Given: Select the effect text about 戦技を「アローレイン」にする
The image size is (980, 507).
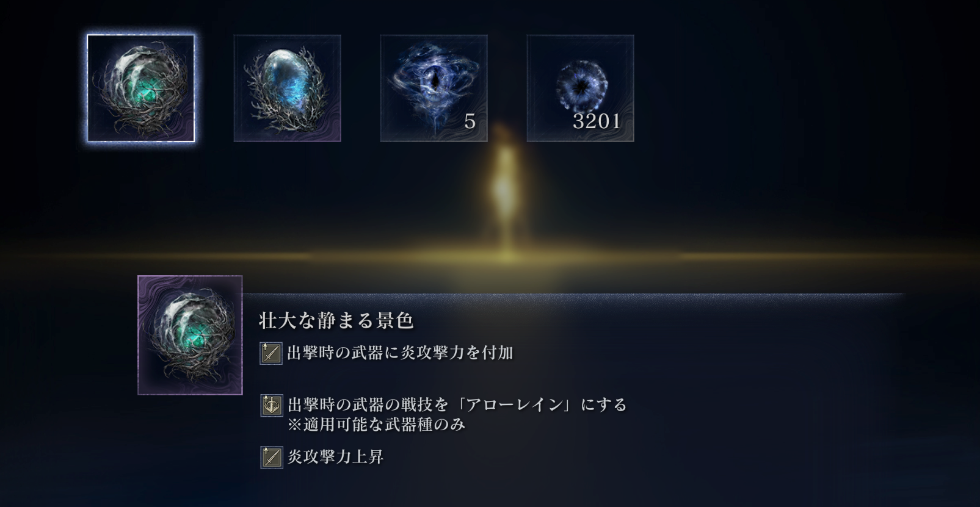Looking at the screenshot, I should click(x=457, y=405).
